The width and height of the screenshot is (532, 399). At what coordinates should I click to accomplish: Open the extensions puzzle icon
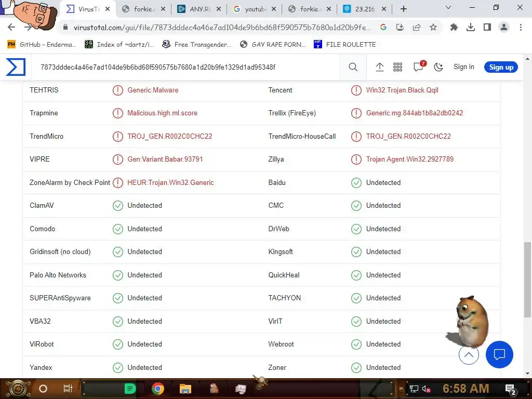[x=454, y=27]
